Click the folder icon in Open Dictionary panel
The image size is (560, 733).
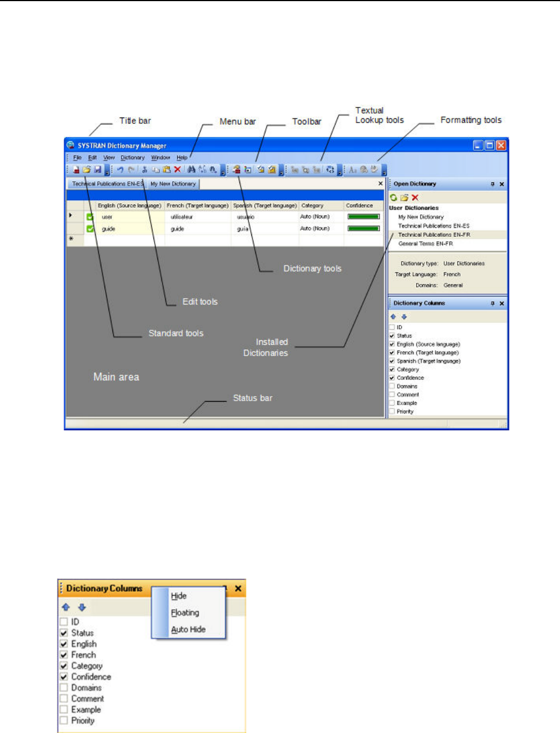point(404,197)
